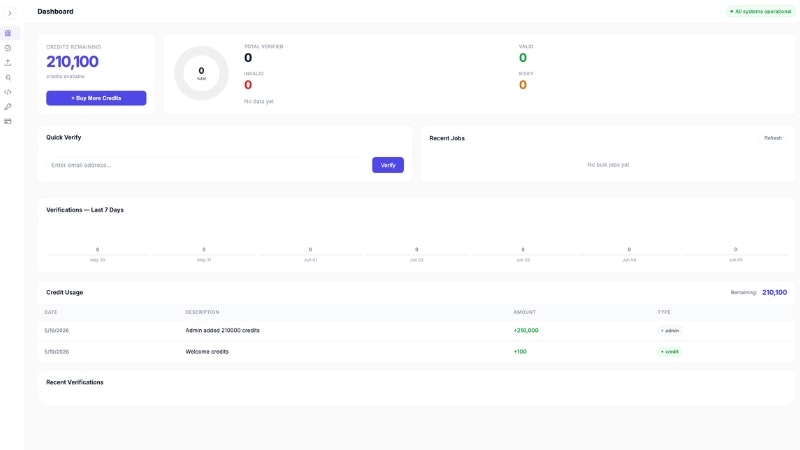Click the total verified donut chart
The height and width of the screenshot is (450, 800).
[202, 73]
